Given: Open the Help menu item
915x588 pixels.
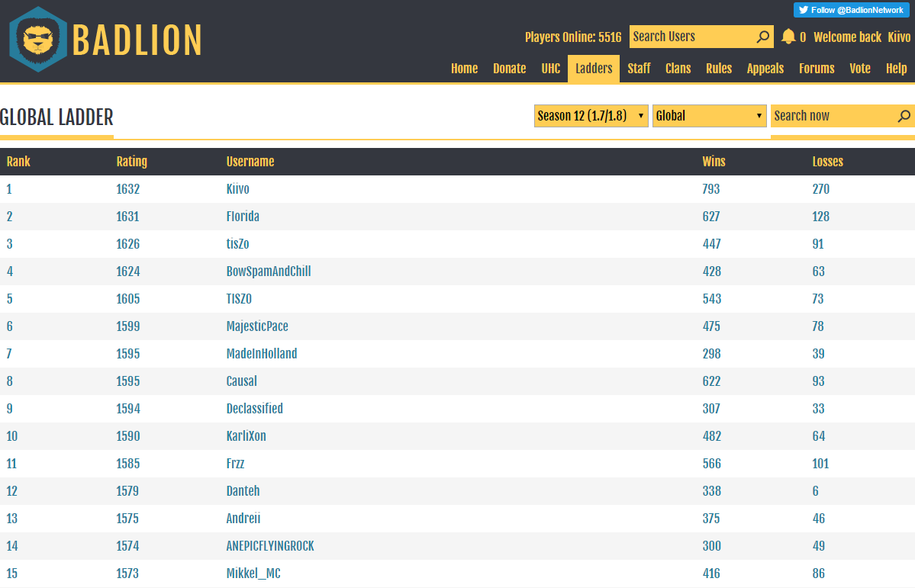Looking at the screenshot, I should 896,68.
